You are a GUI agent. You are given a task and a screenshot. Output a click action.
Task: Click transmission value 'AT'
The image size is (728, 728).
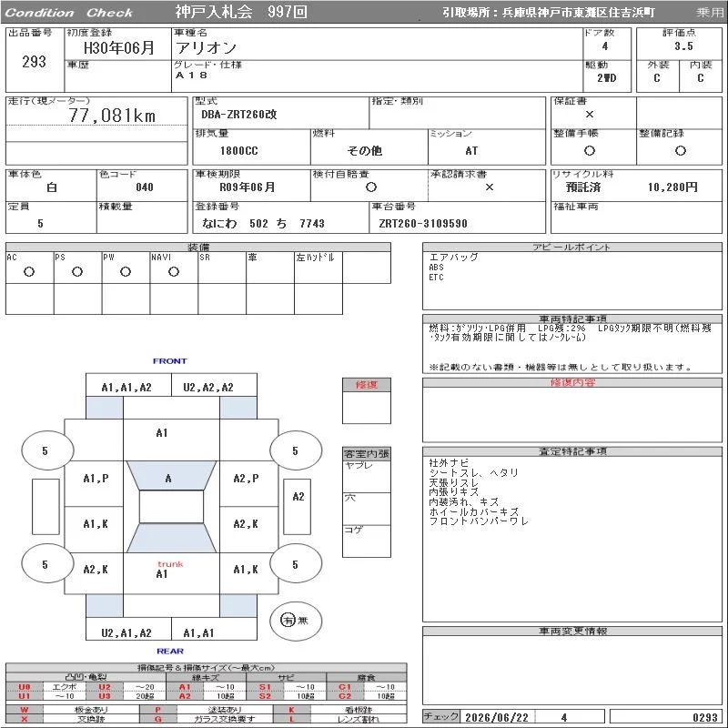[471, 150]
